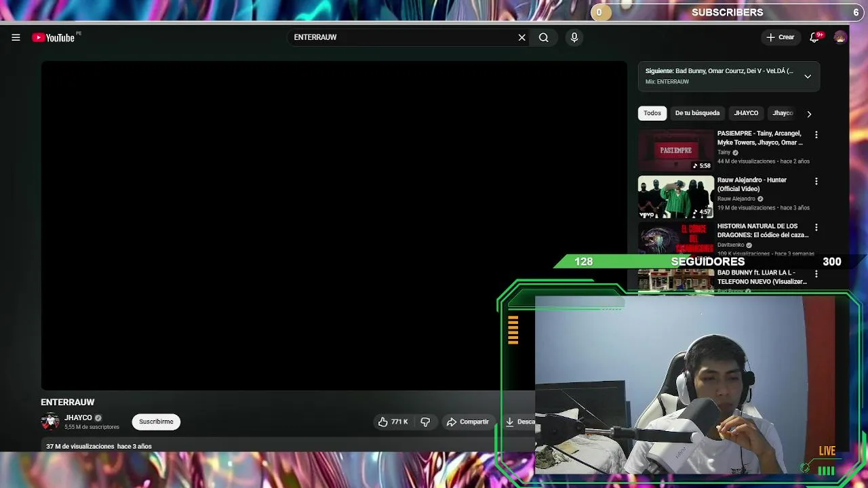This screenshot has width=868, height=488.
Task: Click the Descargar download button
Action: click(520, 422)
